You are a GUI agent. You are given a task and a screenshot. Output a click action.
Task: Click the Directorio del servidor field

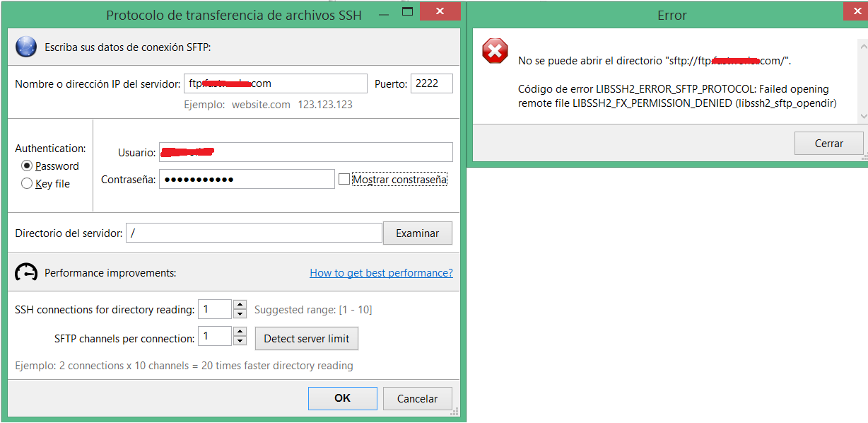coord(254,233)
